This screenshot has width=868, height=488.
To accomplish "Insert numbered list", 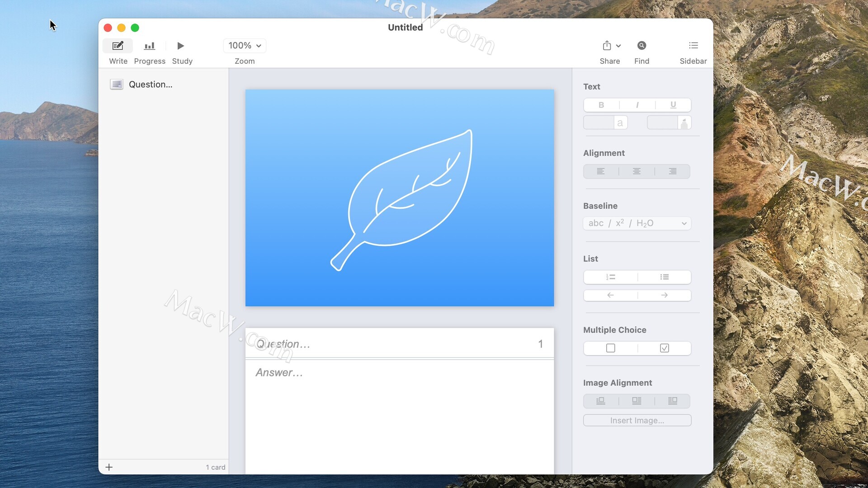I will point(610,277).
